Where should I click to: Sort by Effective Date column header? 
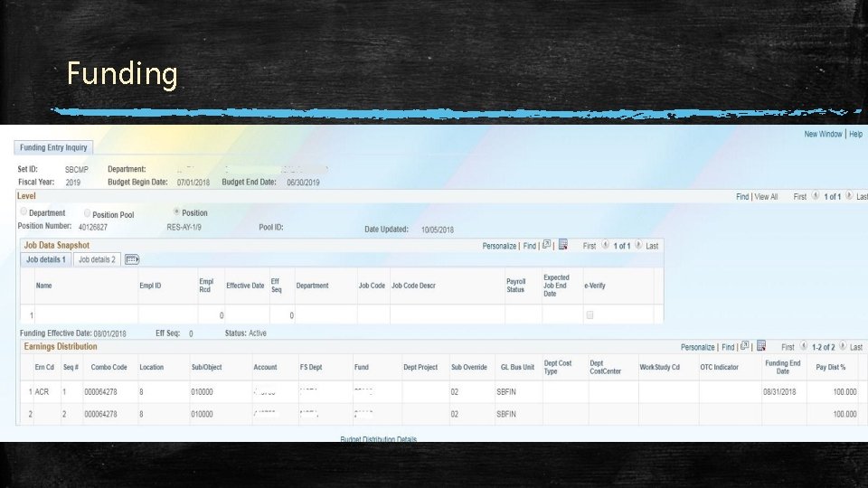(245, 286)
